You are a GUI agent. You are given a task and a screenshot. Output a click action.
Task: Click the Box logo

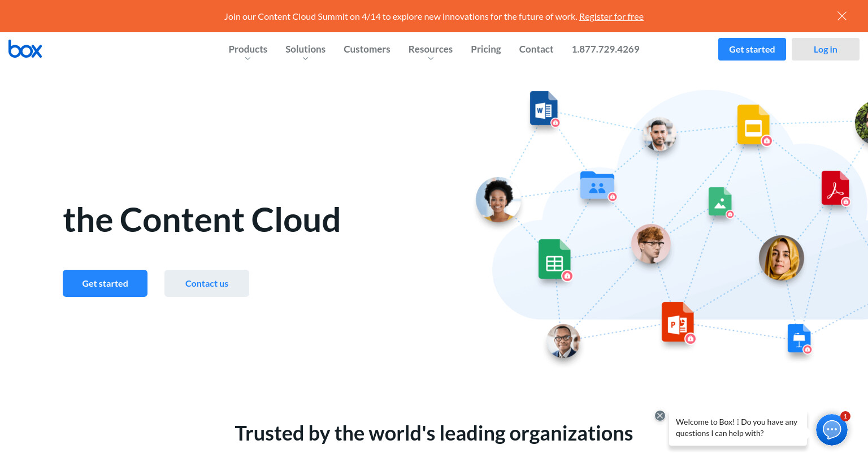pyautogui.click(x=25, y=49)
